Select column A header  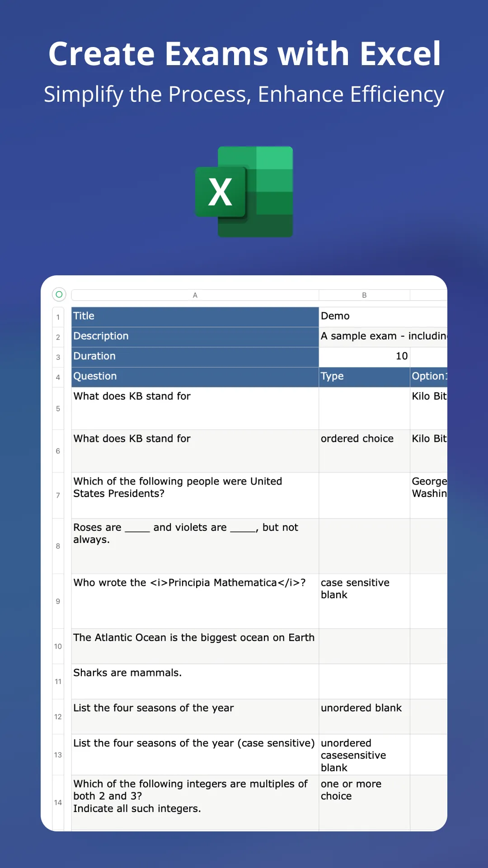click(195, 295)
